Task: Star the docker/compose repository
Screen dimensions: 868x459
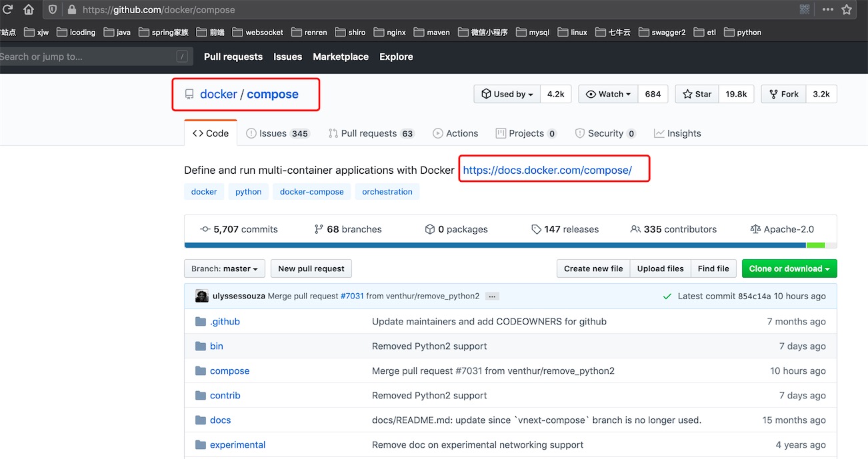Action: click(x=697, y=94)
